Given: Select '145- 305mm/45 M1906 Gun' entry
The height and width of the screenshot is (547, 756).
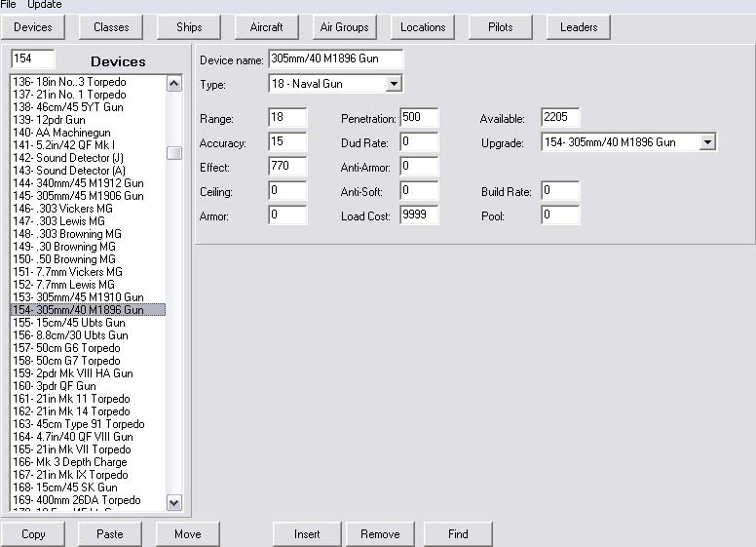Looking at the screenshot, I should tap(88, 196).
